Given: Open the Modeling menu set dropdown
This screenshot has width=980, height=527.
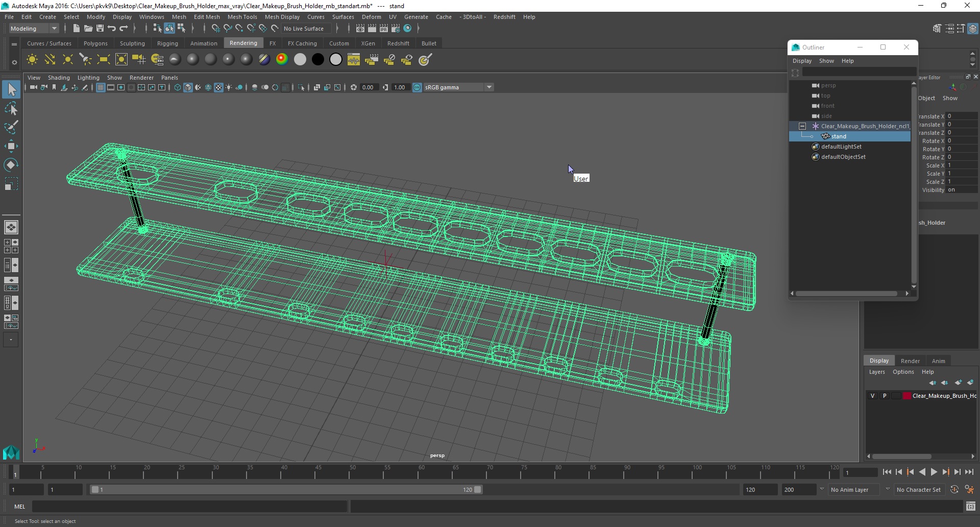Looking at the screenshot, I should pos(34,29).
